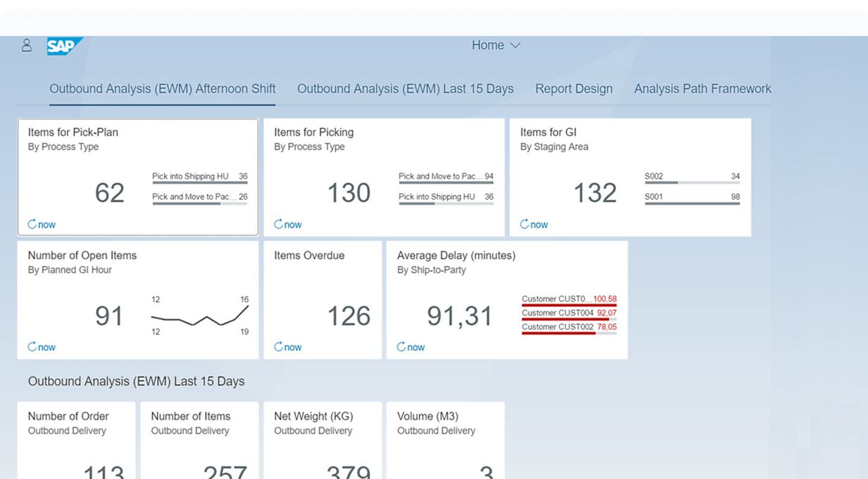Refresh the Number of Open Items tile
Image resolution: width=868 pixels, height=479 pixels.
coord(42,347)
